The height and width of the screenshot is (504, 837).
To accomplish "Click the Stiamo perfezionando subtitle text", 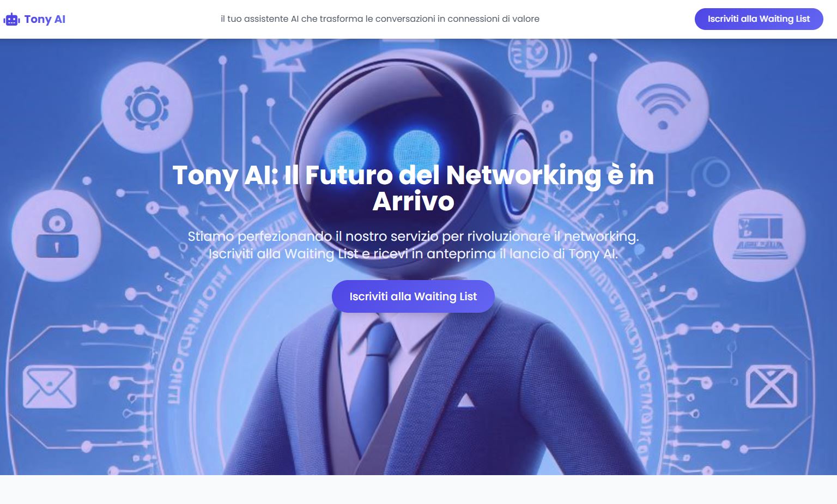I will coord(413,245).
